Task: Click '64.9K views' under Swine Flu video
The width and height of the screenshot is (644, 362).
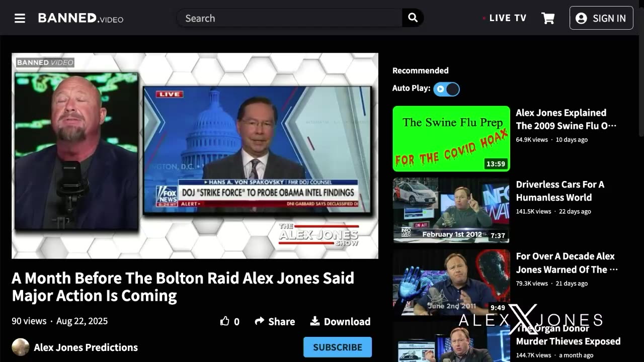Action: click(532, 140)
